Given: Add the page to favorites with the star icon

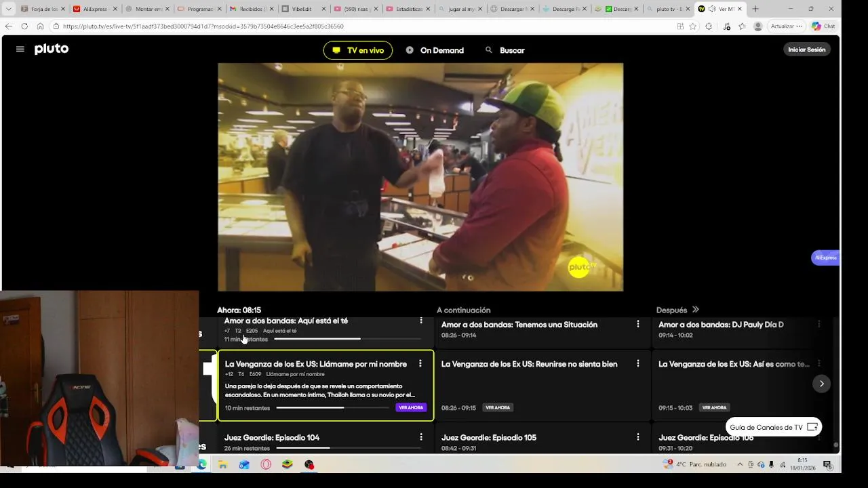Looking at the screenshot, I should 692,26.
